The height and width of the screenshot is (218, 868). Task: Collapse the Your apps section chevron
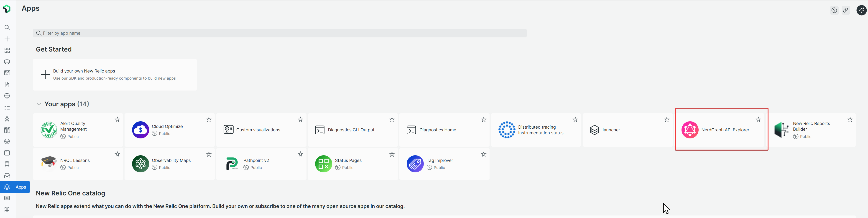click(x=39, y=104)
